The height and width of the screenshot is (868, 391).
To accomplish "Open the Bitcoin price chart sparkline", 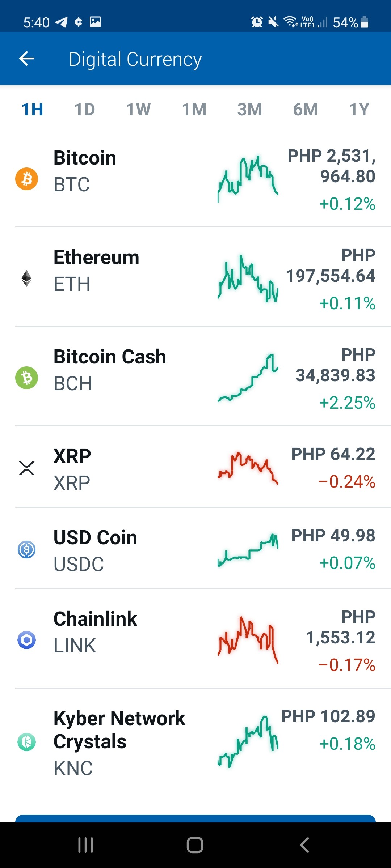I will click(248, 179).
